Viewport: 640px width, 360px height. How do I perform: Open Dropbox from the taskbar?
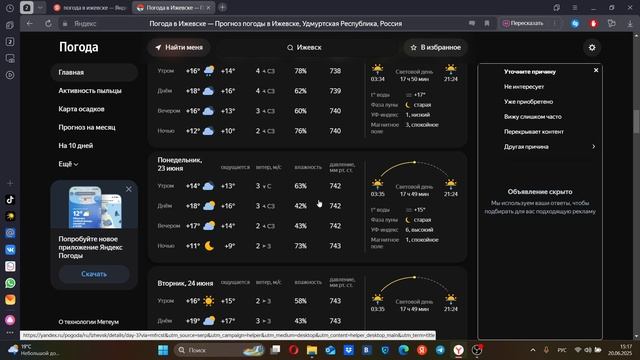pyautogui.click(x=349, y=350)
